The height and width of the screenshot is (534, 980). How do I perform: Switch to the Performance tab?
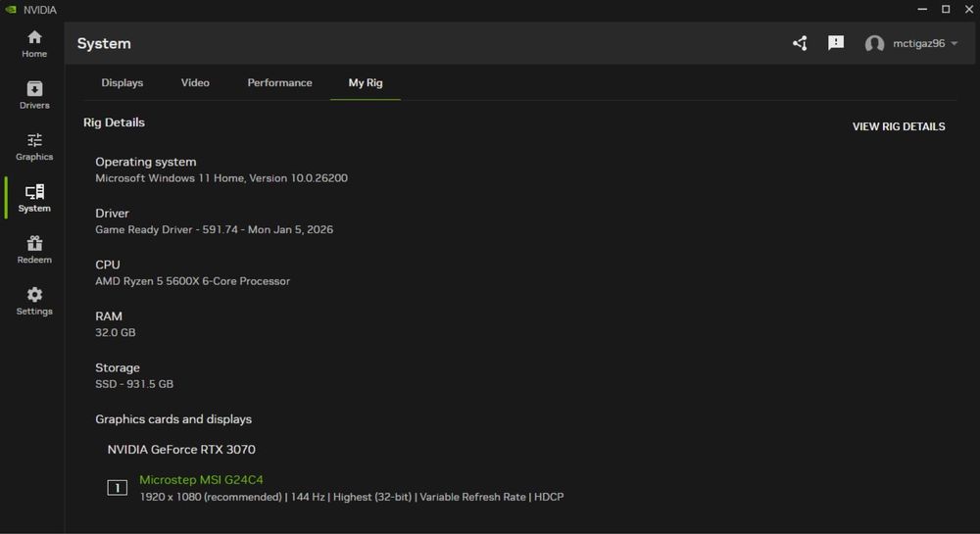point(279,82)
